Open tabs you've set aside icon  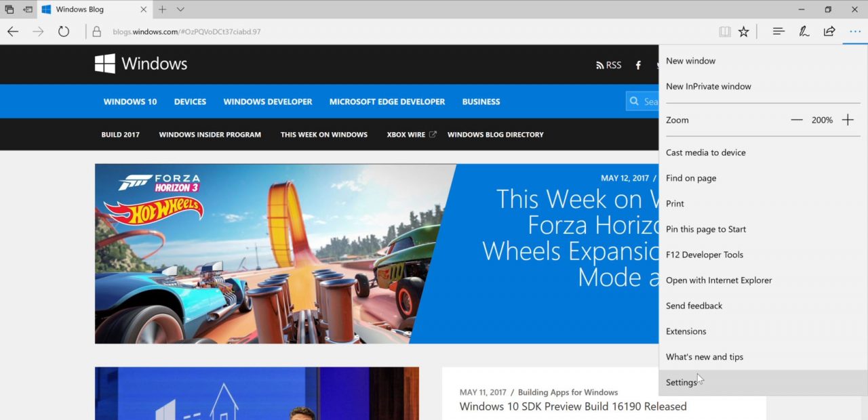click(x=9, y=9)
